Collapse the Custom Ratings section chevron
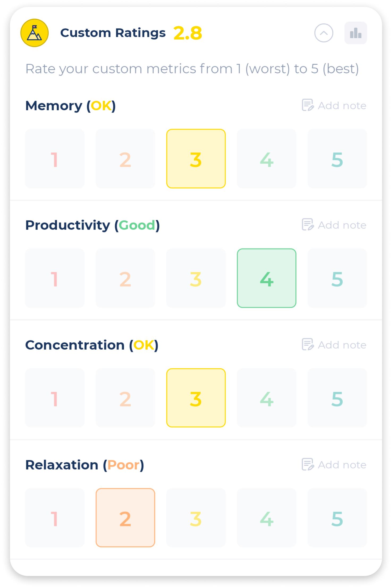 point(323,33)
